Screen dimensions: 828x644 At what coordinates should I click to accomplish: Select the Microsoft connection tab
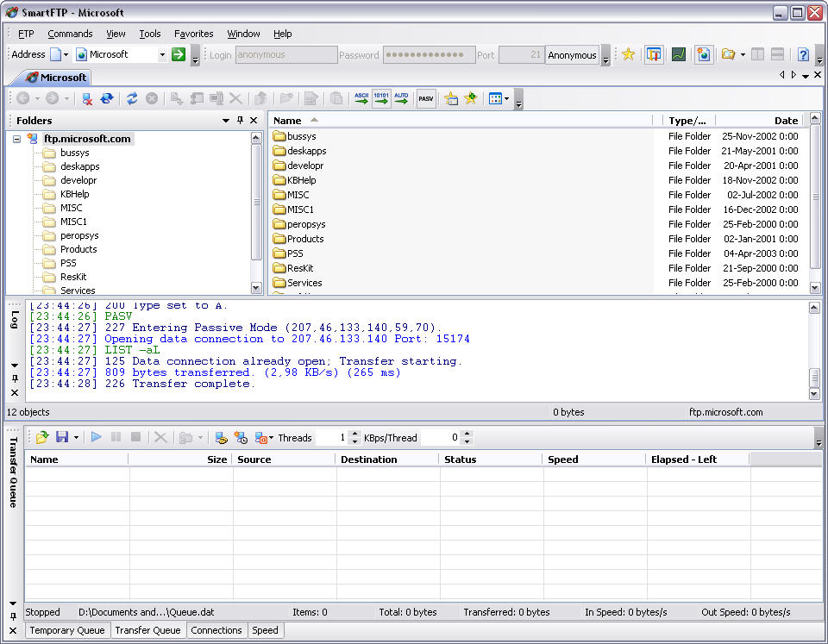point(56,78)
